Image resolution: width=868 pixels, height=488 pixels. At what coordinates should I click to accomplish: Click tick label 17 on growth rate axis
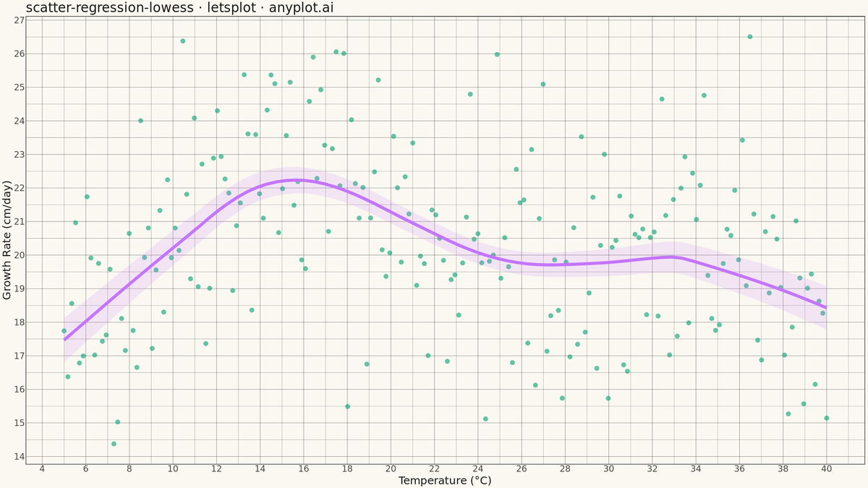(20, 356)
